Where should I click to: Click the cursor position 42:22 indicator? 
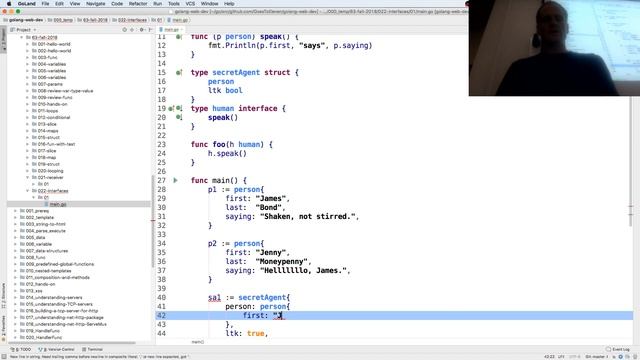[549, 357]
